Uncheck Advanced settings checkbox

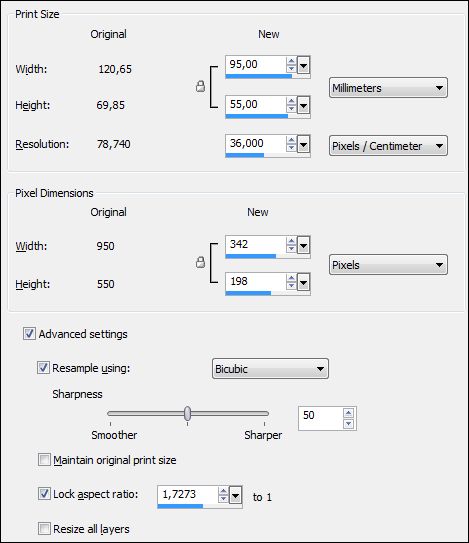29,334
